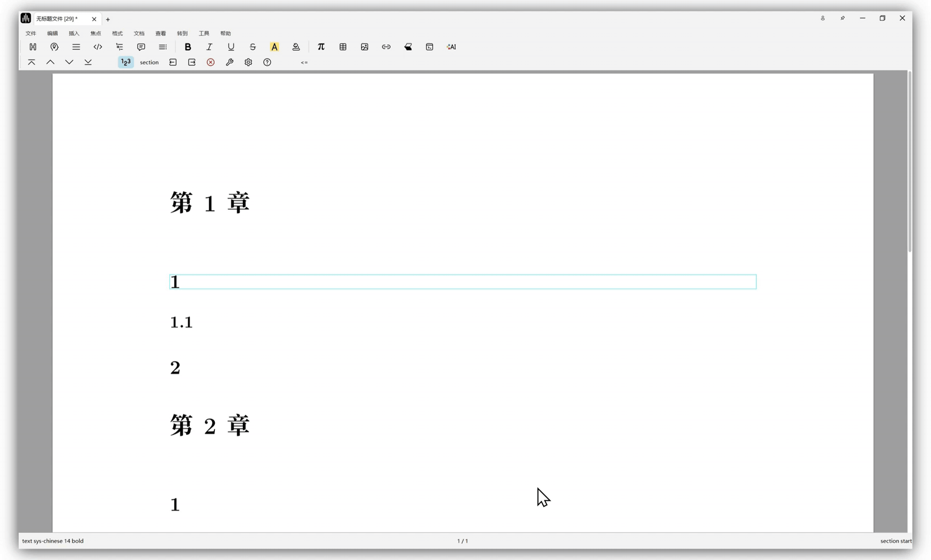Toggle italic text style
Viewport: 931px width, 560px height.
coord(209,47)
